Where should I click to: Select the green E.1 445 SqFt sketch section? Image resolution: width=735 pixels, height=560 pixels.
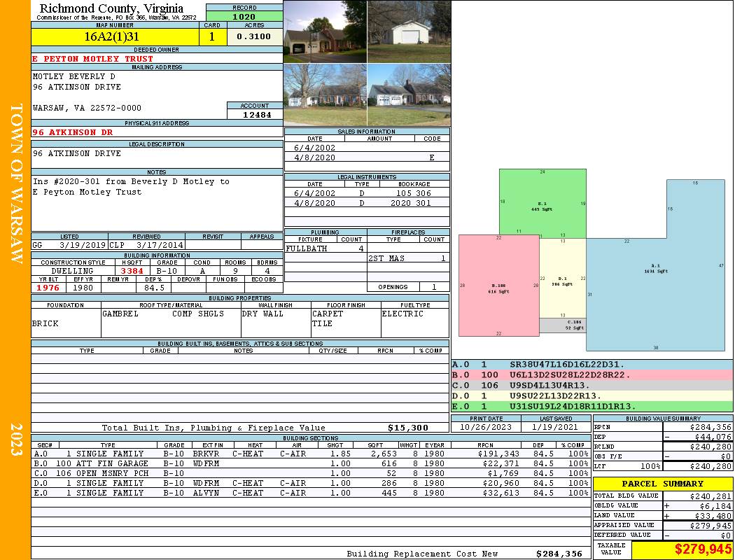pyautogui.click(x=542, y=203)
